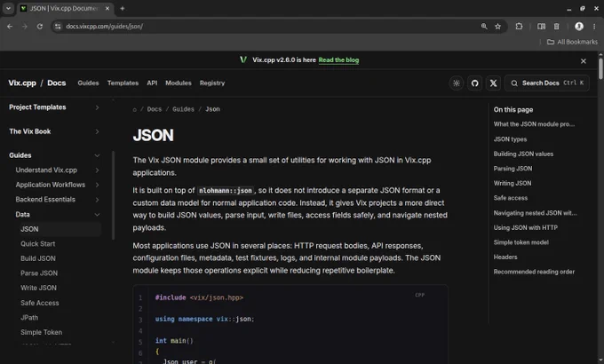
Task: Dismiss the Vix.cpp v2.6.0 announcement banner
Action: [x=584, y=61]
